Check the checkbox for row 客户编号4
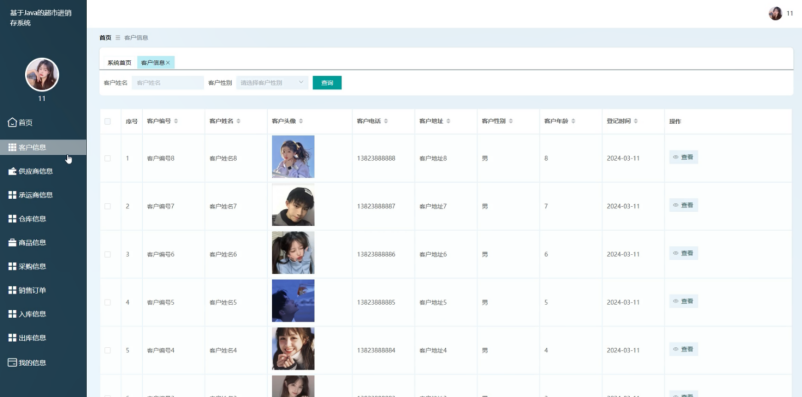Image resolution: width=802 pixels, height=397 pixels. click(x=107, y=350)
